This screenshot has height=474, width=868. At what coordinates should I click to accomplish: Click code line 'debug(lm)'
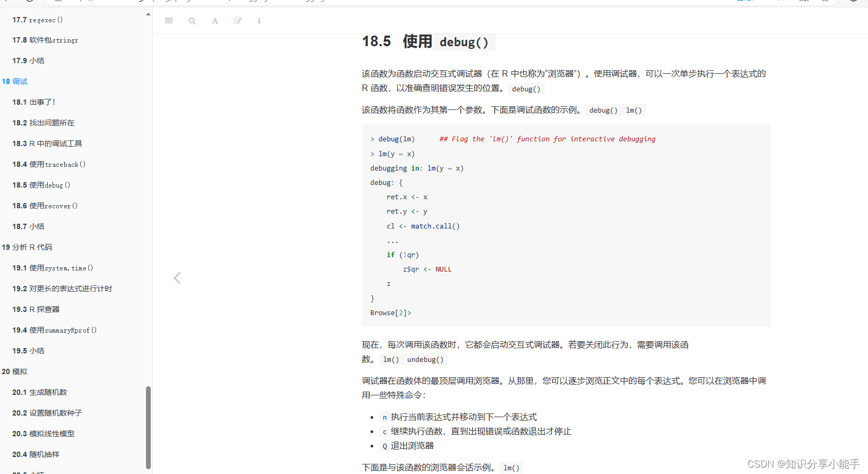[396, 139]
